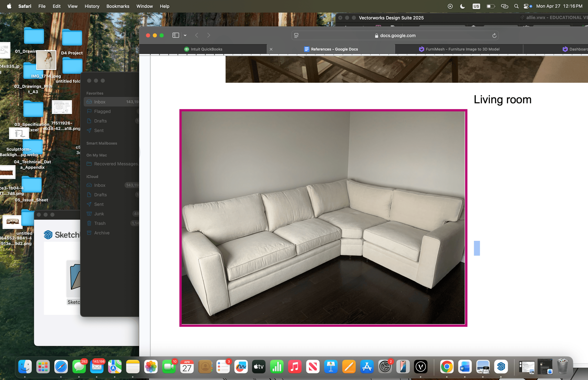
Task: Open App Store from the Dock
Action: click(367, 366)
